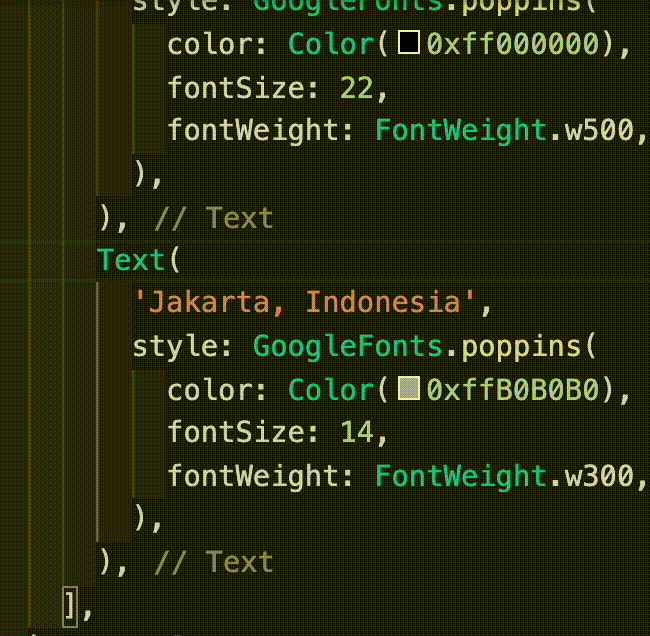Click the color property on the gray swatch line
Viewport: 650px width, 636px height.
coord(211,390)
